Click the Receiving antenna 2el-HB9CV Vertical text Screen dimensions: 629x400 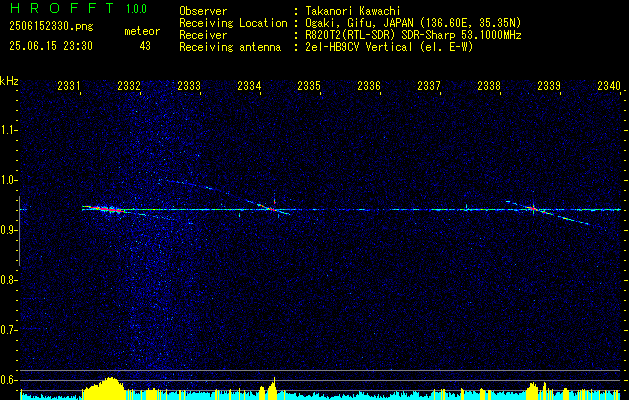[389, 47]
